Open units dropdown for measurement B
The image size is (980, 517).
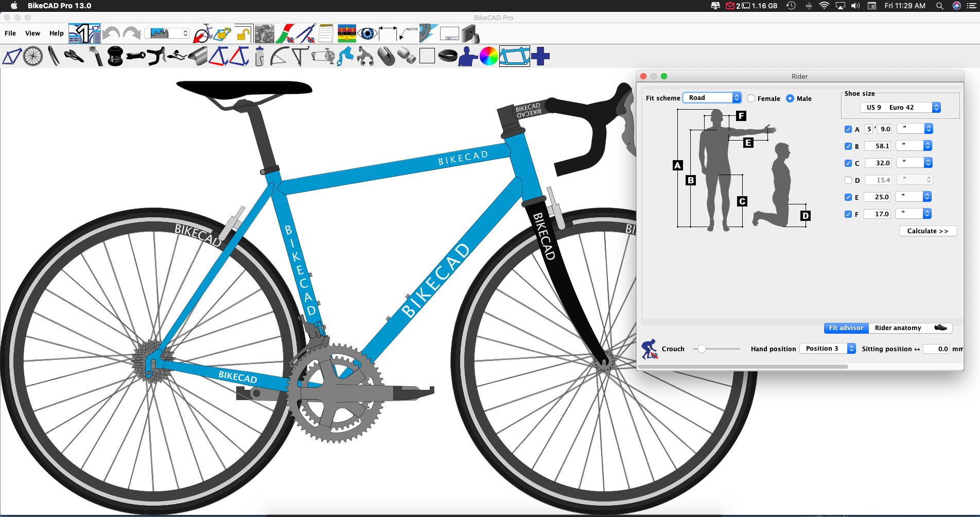pos(914,146)
